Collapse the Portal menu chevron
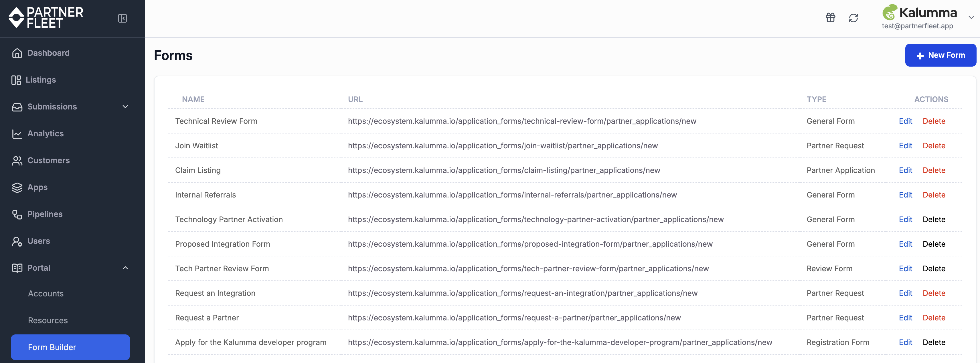The height and width of the screenshot is (363, 980). pyautogui.click(x=126, y=268)
